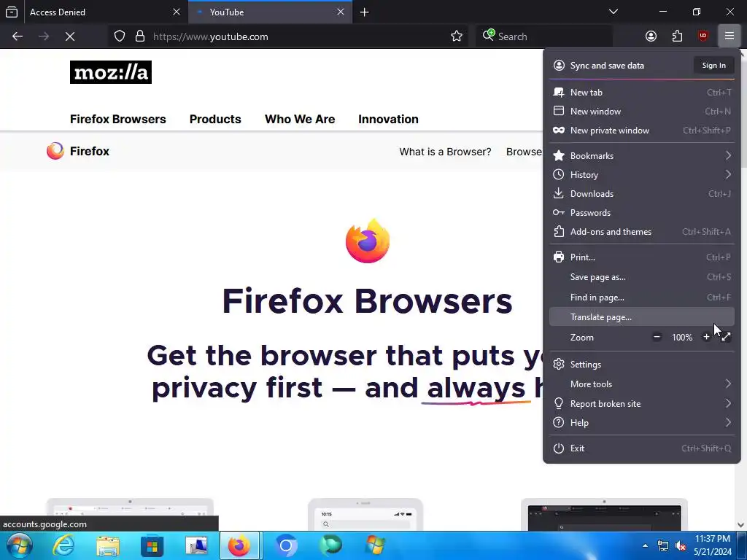Stop page loading with the X button
747x560 pixels.
[70, 36]
